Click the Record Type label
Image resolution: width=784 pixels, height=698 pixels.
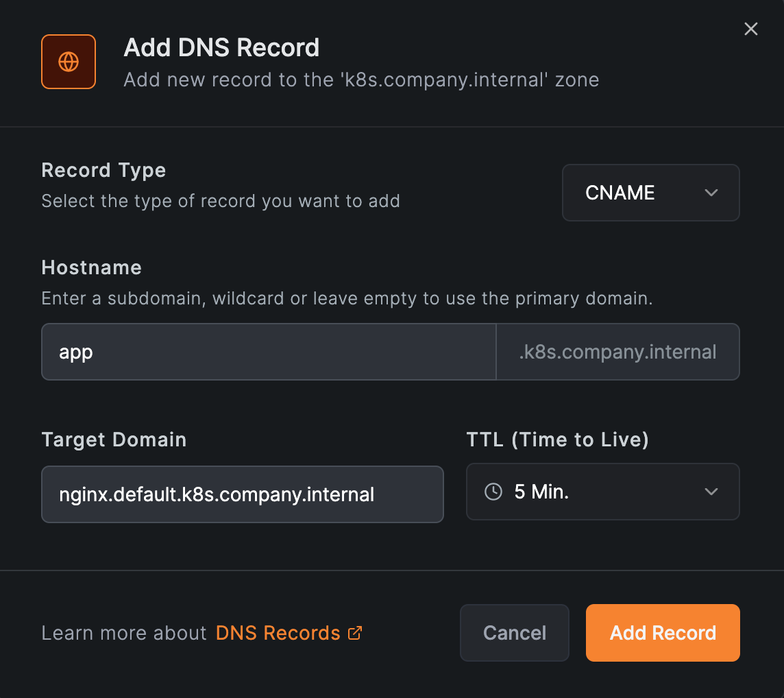[x=103, y=171]
